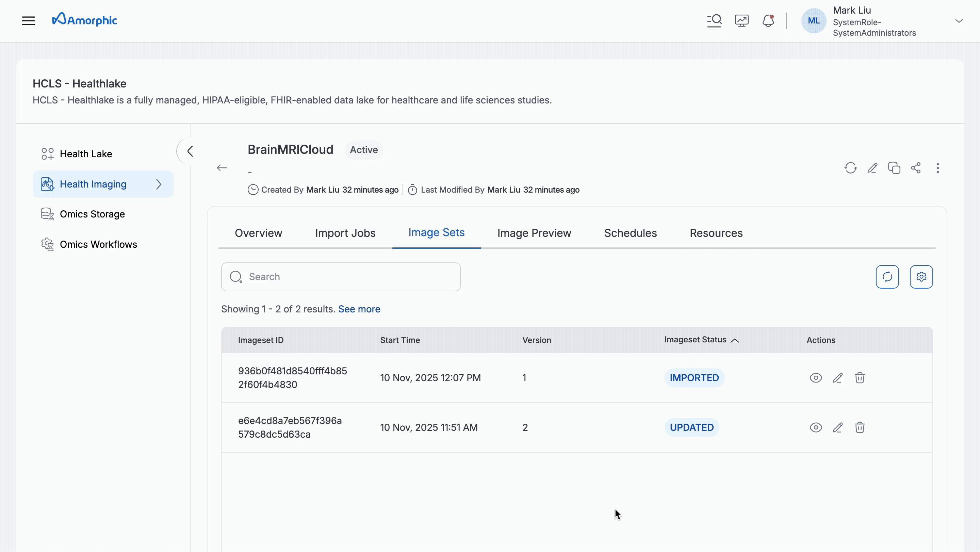This screenshot has height=552, width=980.
Task: View details of the IMPORTED image set
Action: point(816,378)
